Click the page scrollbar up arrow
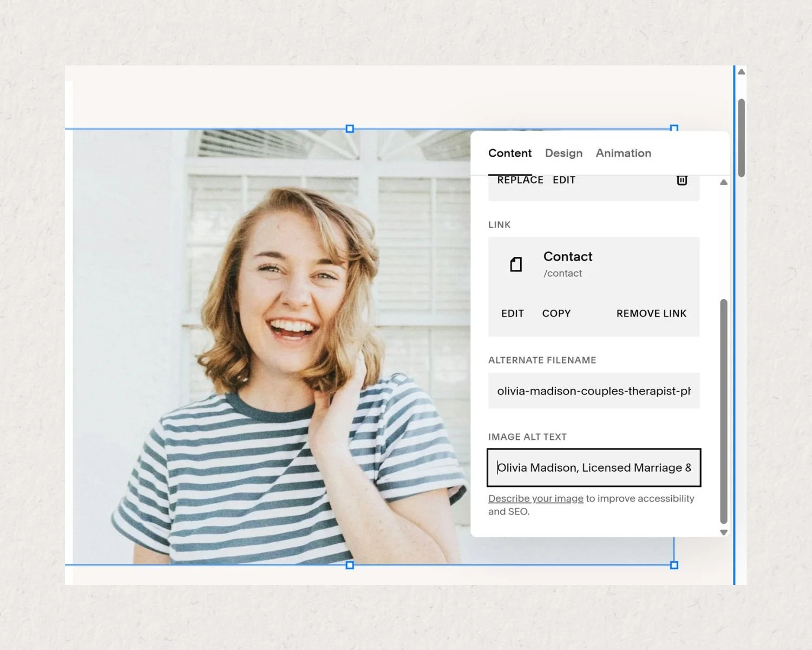 click(x=742, y=72)
